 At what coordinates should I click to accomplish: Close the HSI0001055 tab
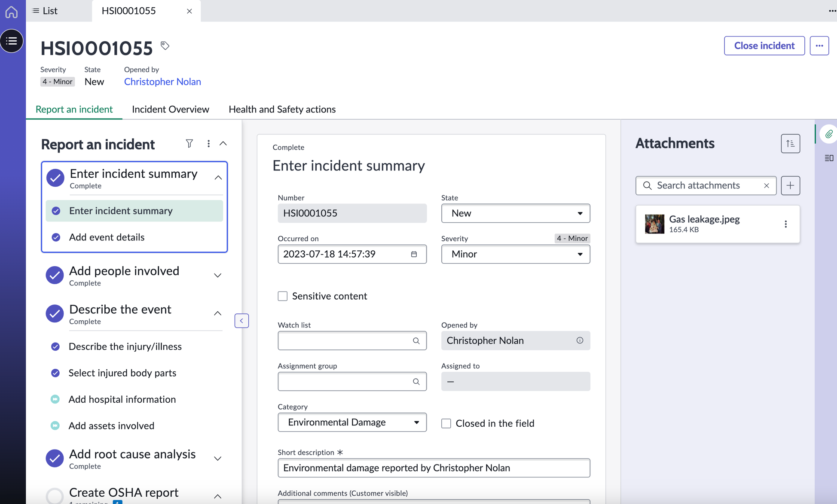189,11
